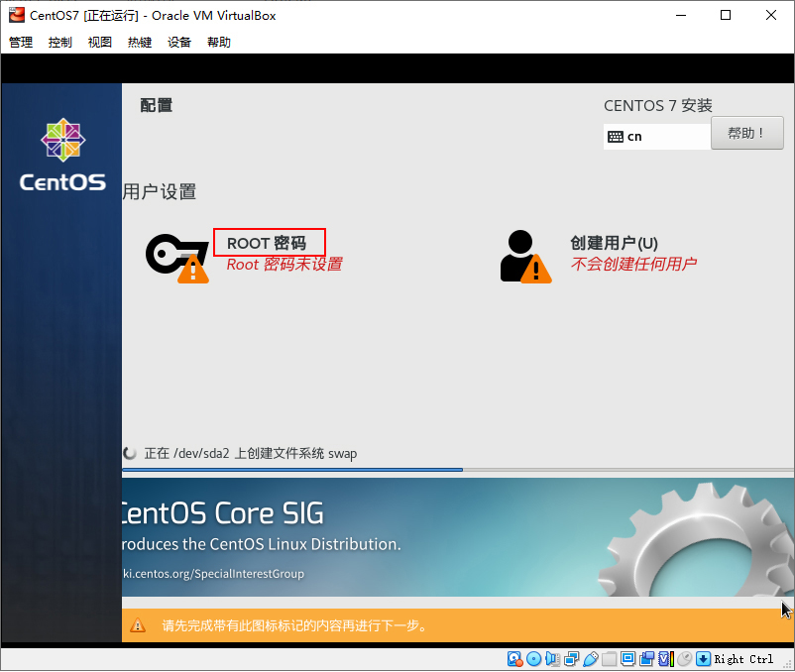Expand the 设备 menu

tap(178, 42)
